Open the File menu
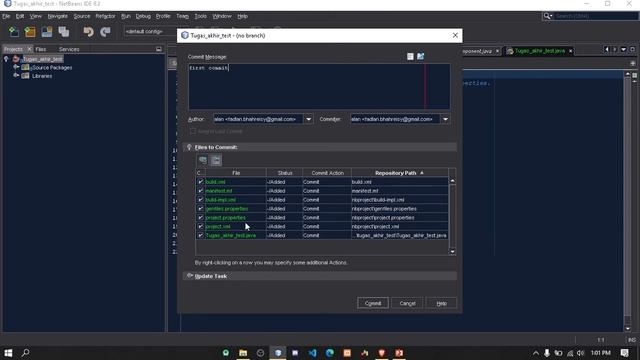640x360 pixels. (x=6, y=16)
